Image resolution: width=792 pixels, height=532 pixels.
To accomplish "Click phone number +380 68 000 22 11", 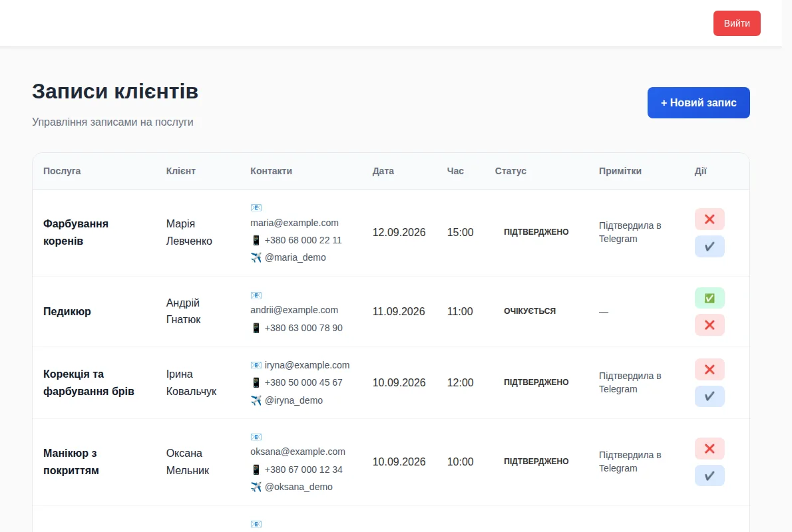I will point(303,240).
